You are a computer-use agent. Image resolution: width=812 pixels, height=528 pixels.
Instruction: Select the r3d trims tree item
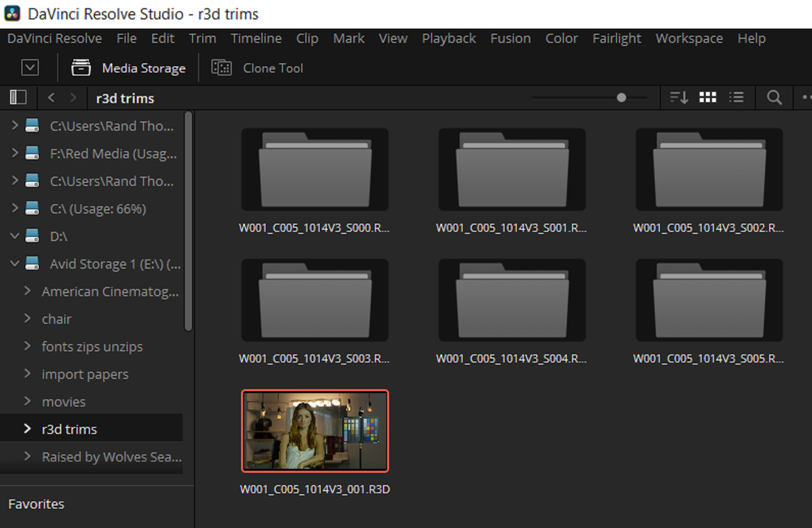[91, 429]
